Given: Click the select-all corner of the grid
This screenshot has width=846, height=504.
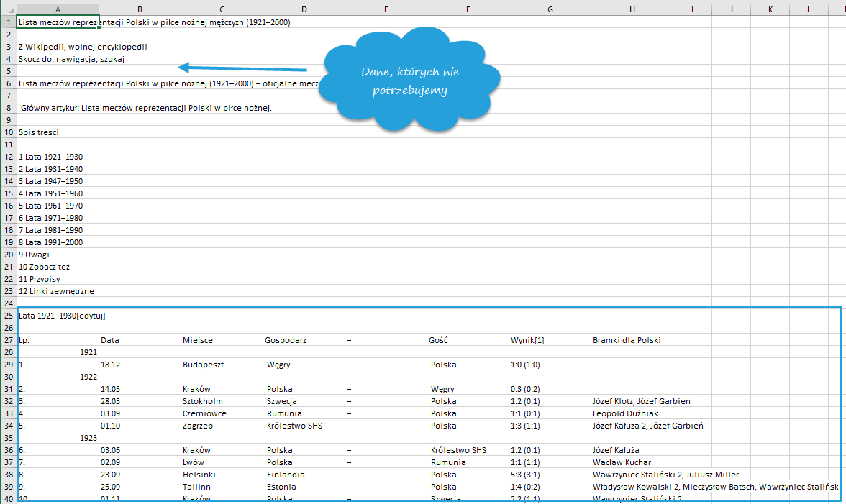Looking at the screenshot, I should pyautogui.click(x=8, y=9).
